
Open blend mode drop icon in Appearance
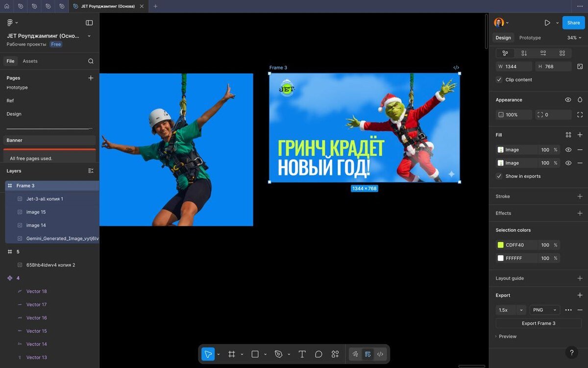click(x=580, y=99)
